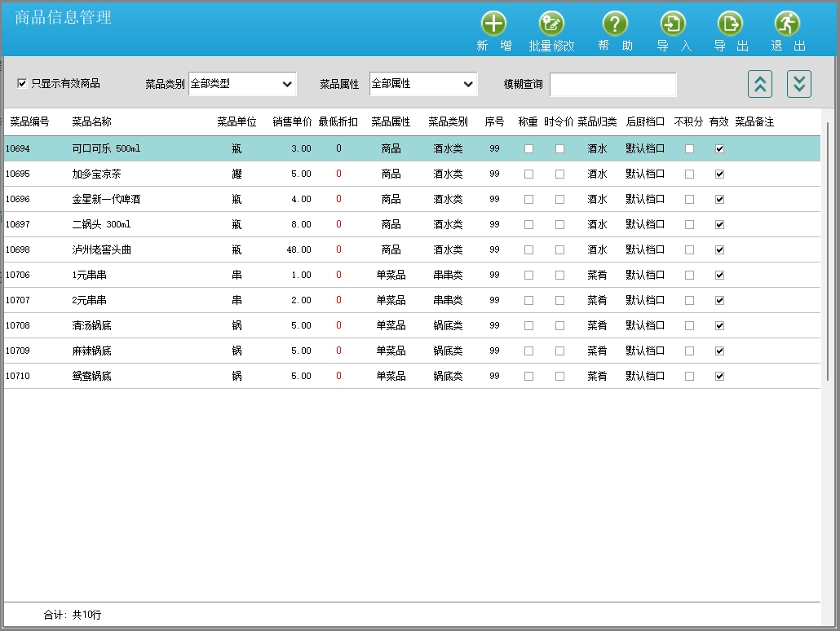Click the double up-arrow collapse icon
This screenshot has height=631, width=840.
[760, 83]
